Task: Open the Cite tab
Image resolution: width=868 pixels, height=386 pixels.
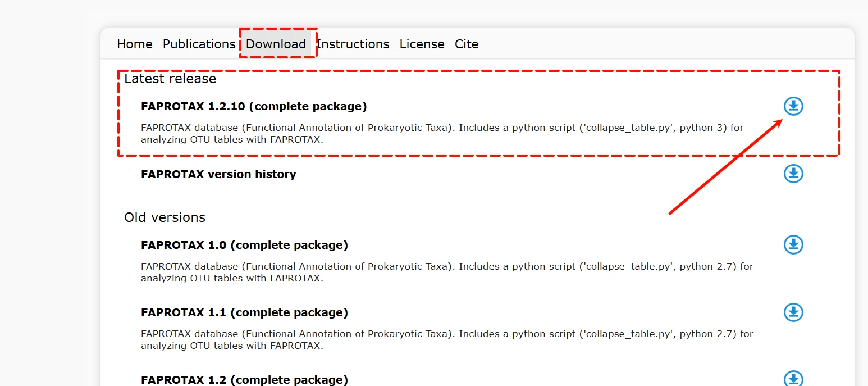Action: click(467, 44)
